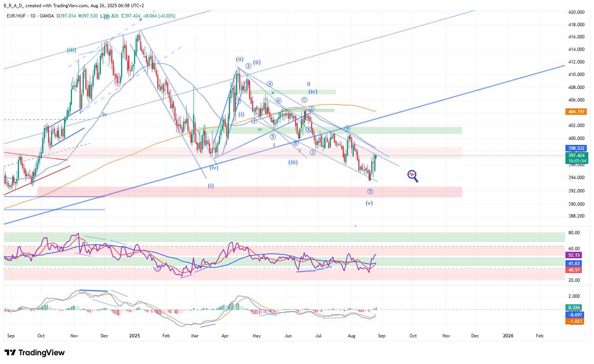Click the green 0.326 histogram tag
Screen dimensions: 594x364
coord(574,307)
